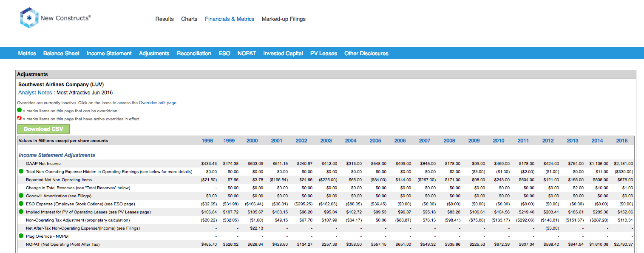Viewport: 644px width, 253px height.
Task: Click the 2015 year column header
Action: [622, 140]
